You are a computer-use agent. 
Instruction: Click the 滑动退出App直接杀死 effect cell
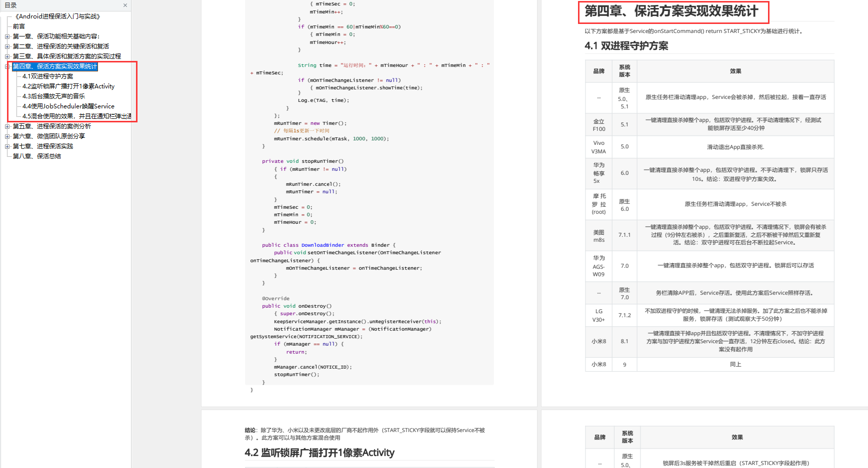point(735,147)
